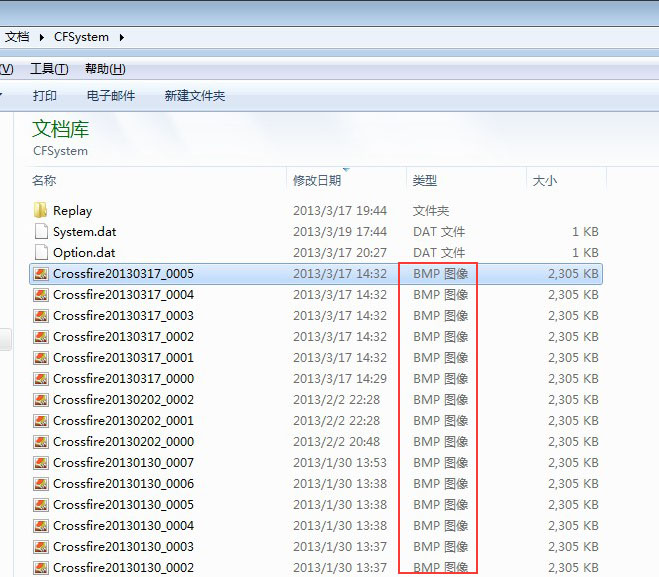Select the file name Crossfire20130130_0002
659x577 pixels.
[x=124, y=568]
